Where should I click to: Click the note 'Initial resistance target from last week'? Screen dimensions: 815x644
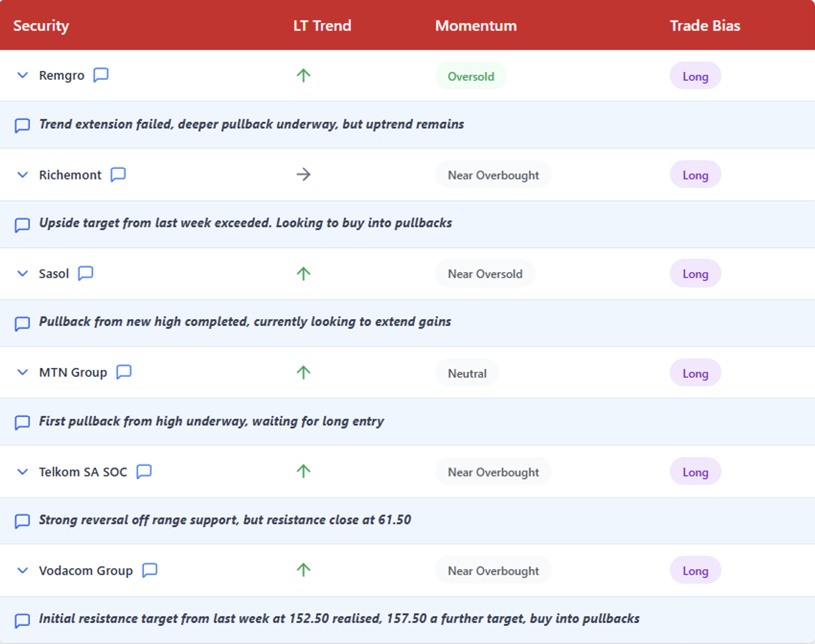tap(339, 619)
